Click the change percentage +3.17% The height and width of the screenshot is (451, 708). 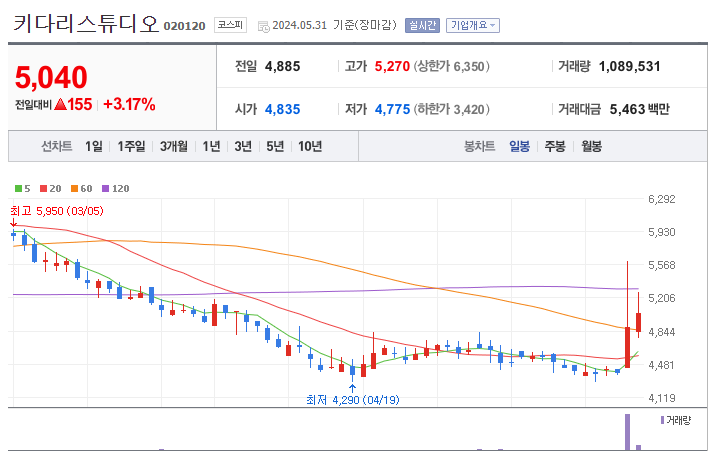pyautogui.click(x=130, y=105)
